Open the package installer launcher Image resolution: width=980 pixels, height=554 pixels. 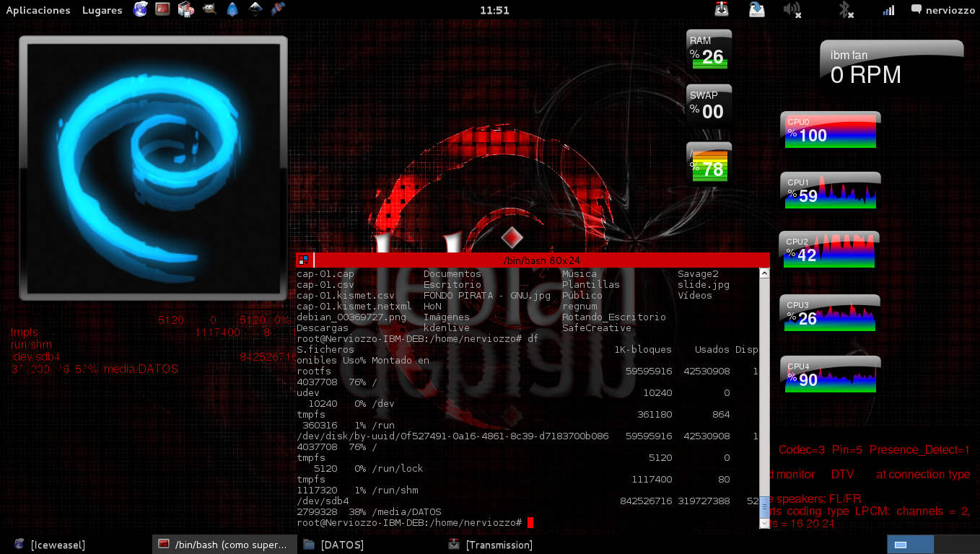pyautogui.click(x=185, y=10)
